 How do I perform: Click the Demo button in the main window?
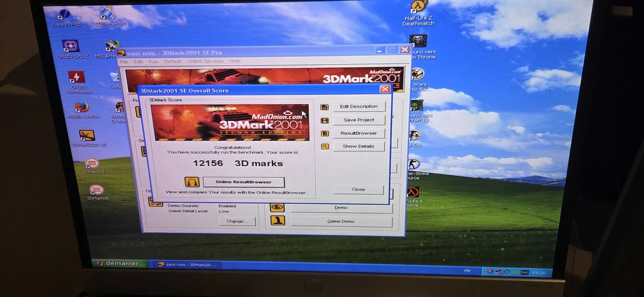(x=341, y=208)
